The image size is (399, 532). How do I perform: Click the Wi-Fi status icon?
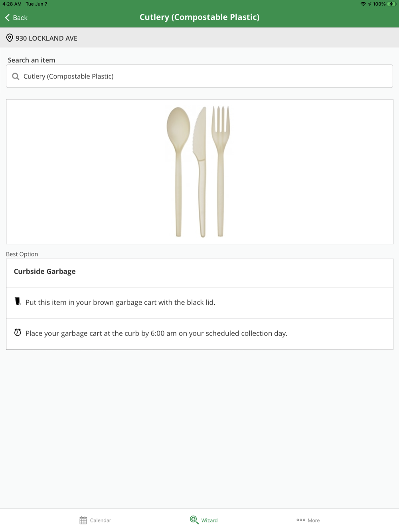point(363,4)
